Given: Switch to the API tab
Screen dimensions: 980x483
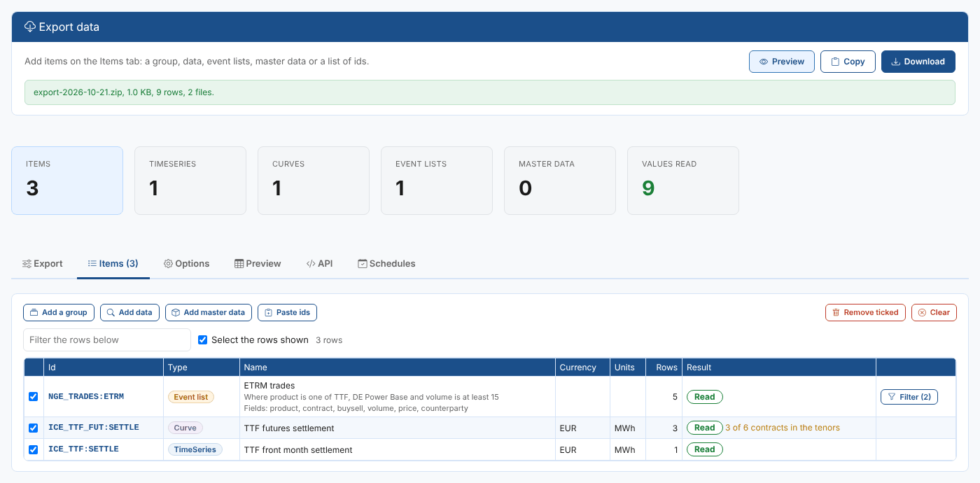Looking at the screenshot, I should tap(319, 264).
